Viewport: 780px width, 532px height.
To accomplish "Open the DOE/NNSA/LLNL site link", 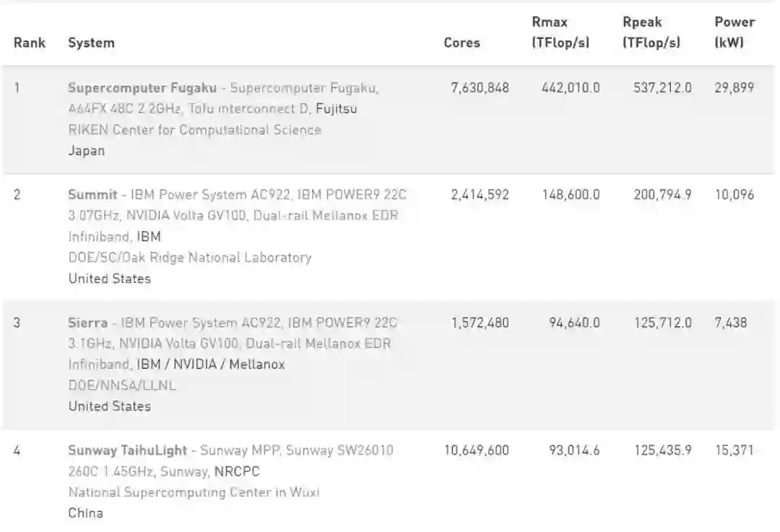I will click(x=122, y=385).
